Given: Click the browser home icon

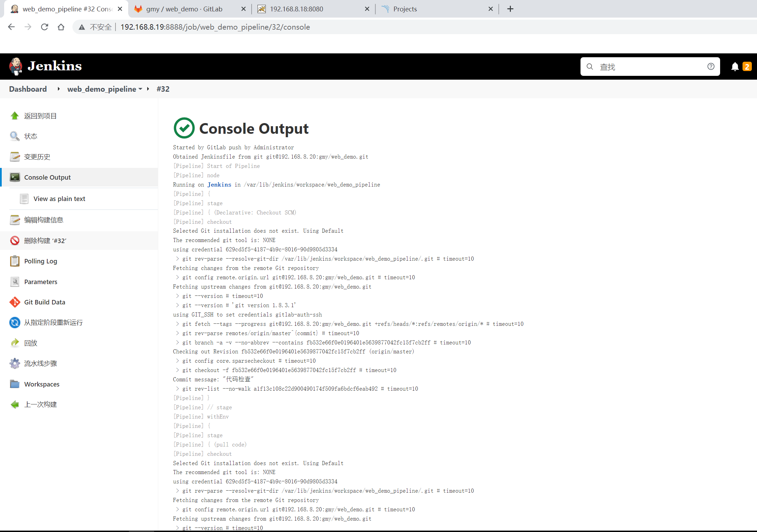Looking at the screenshot, I should click(61, 27).
